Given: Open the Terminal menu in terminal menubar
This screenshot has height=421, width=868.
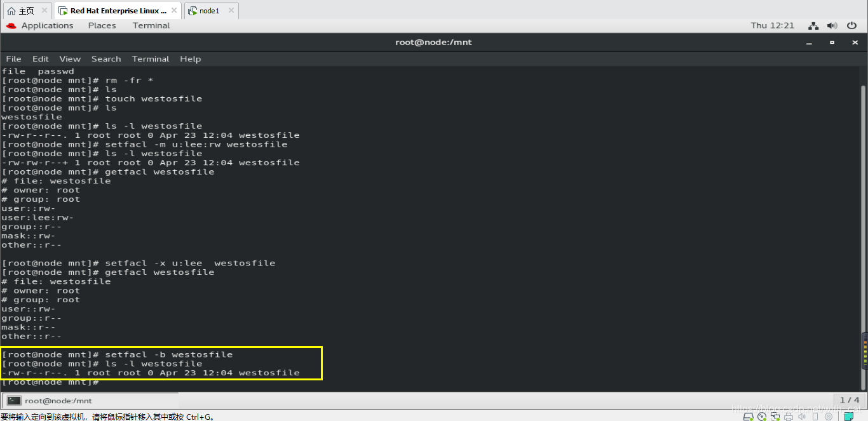Looking at the screenshot, I should coord(151,58).
